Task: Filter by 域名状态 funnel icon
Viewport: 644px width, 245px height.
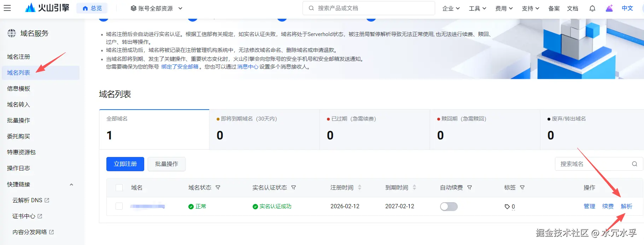Action: 218,188
